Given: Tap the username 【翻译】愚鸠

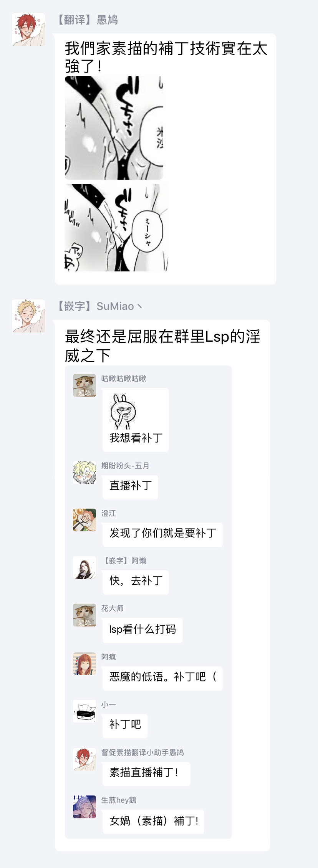Looking at the screenshot, I should pyautogui.click(x=88, y=20).
